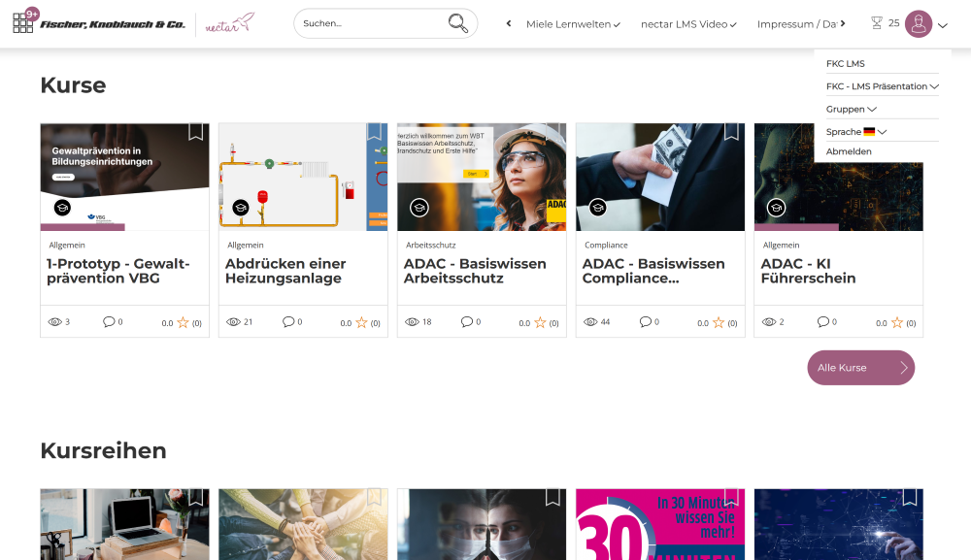The height and width of the screenshot is (560, 971).
Task: Click the Suchen search input field
Action: click(369, 23)
